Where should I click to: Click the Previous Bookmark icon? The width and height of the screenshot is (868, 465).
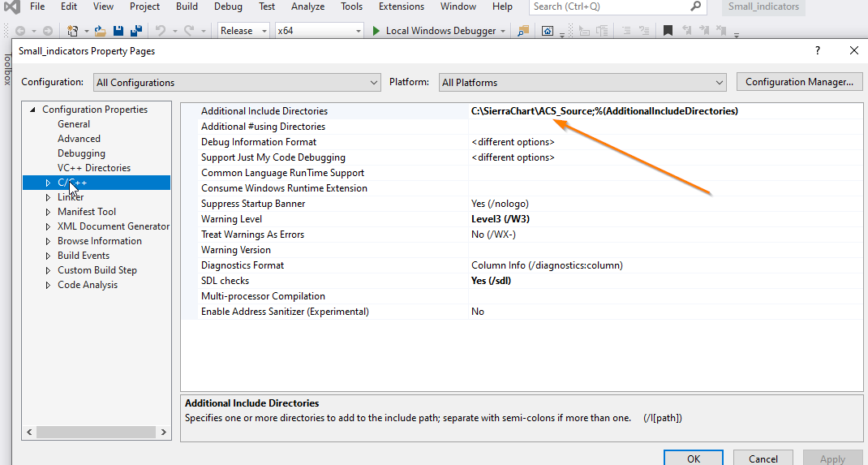[x=686, y=31]
